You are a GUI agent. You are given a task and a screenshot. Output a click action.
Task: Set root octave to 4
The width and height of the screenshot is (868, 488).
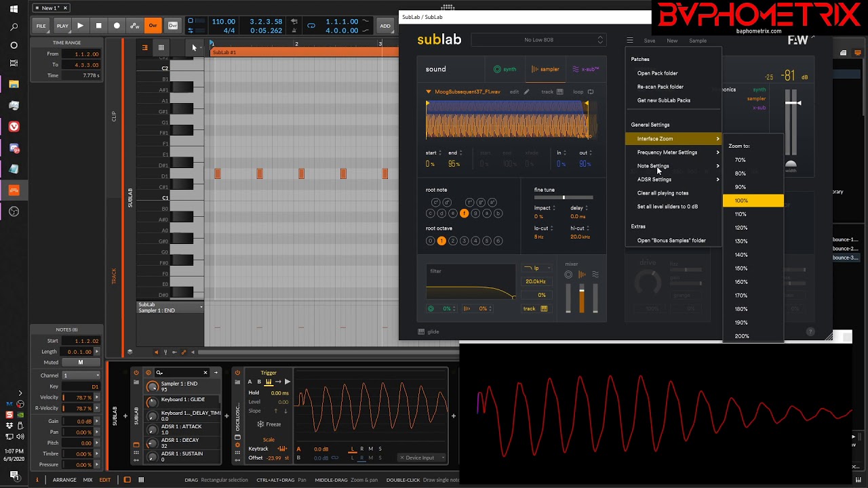click(x=475, y=241)
